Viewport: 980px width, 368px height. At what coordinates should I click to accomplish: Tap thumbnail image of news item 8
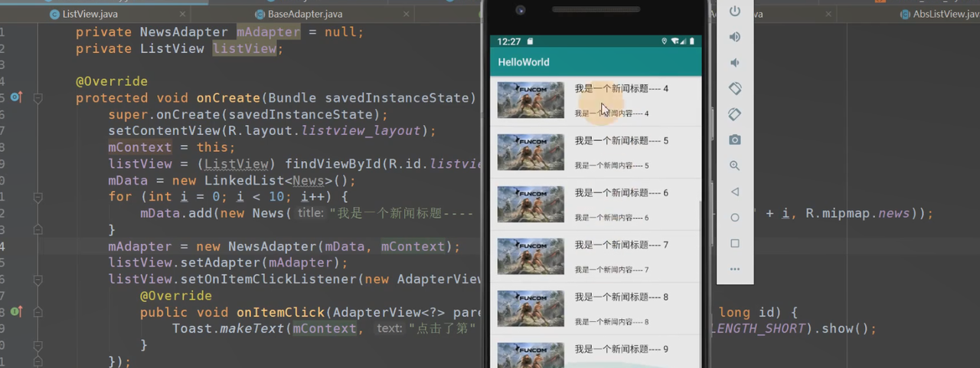click(x=531, y=308)
